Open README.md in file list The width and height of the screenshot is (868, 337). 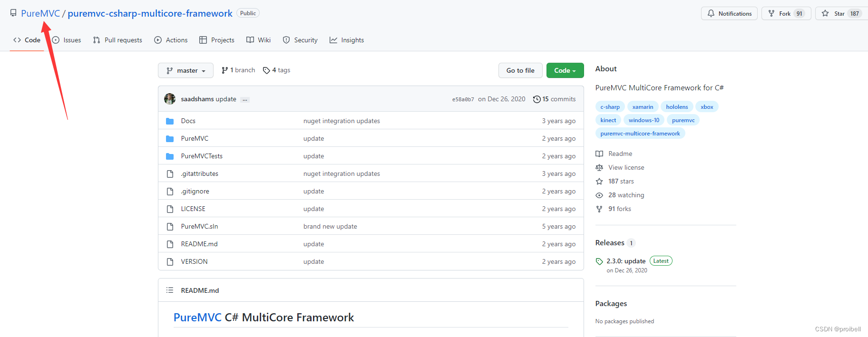[199, 244]
